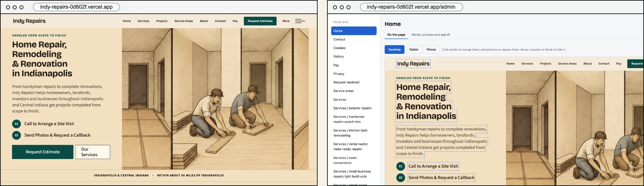Image resolution: width=644 pixels, height=186 pixels.
Task: Switch to Words, pictures and search tab
Action: (x=431, y=35)
